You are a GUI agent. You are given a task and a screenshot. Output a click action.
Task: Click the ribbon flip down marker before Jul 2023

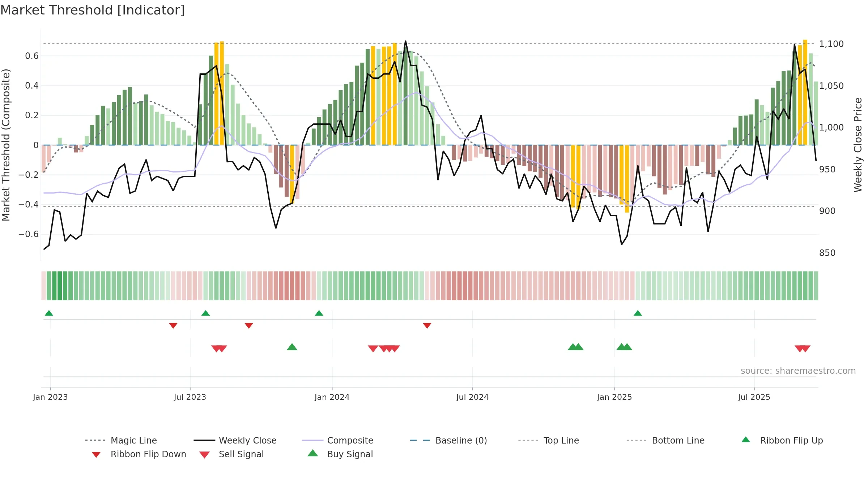click(x=173, y=326)
